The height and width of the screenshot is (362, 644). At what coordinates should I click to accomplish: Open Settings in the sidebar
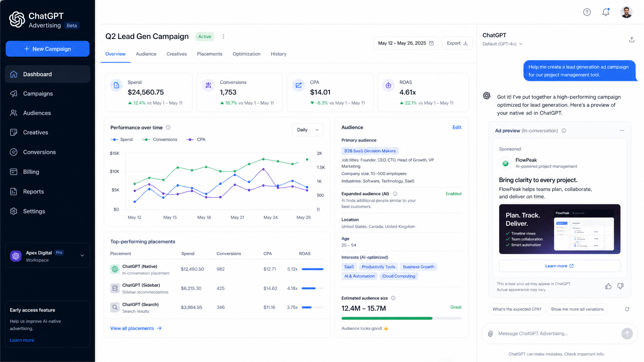pos(47,211)
